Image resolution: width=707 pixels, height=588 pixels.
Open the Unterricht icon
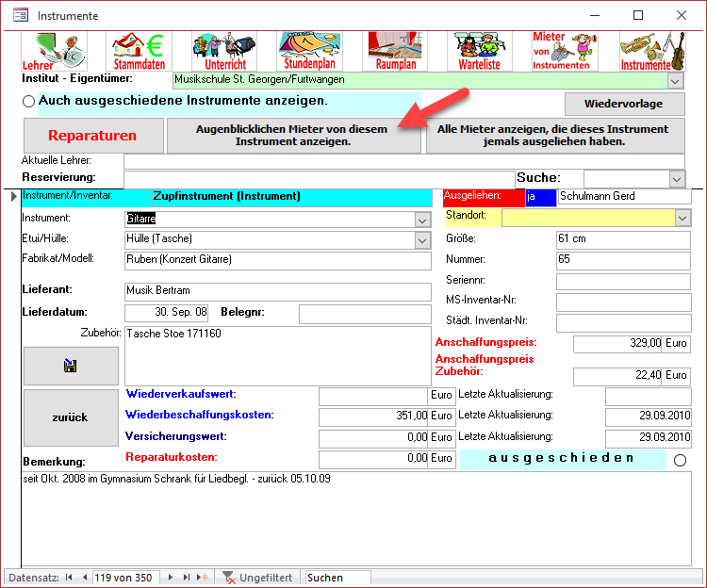[224, 52]
